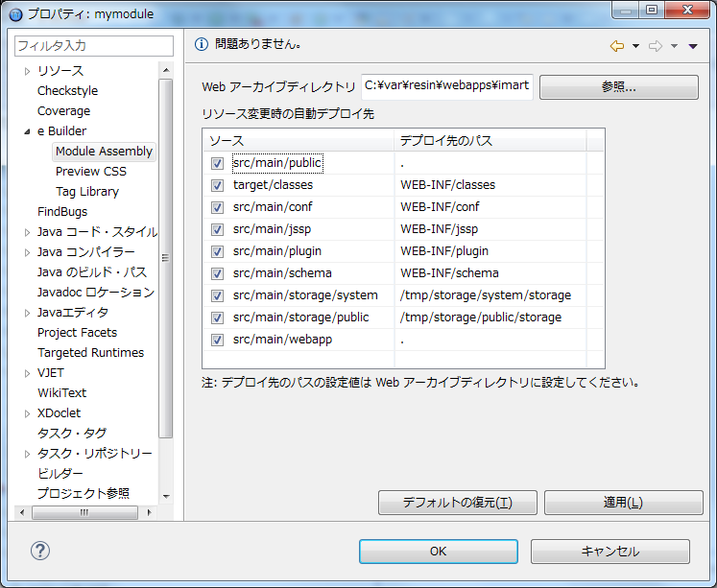Open the Coverage properties page

tap(63, 111)
